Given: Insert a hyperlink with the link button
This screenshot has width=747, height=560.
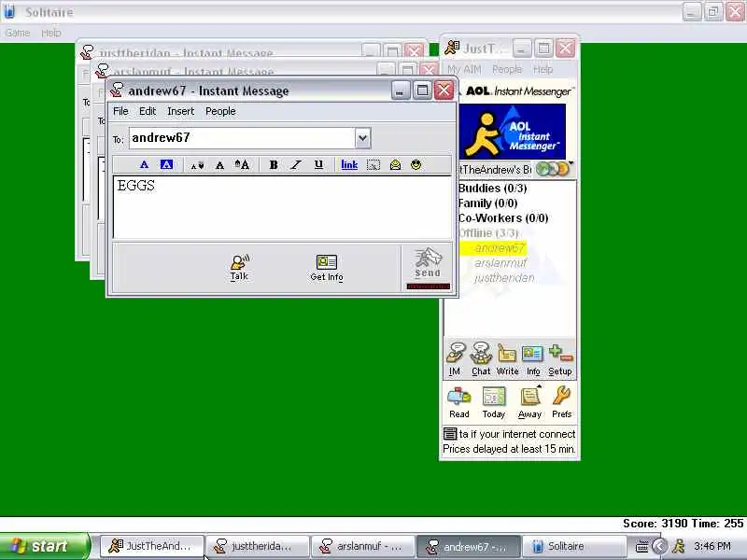Looking at the screenshot, I should (x=349, y=165).
